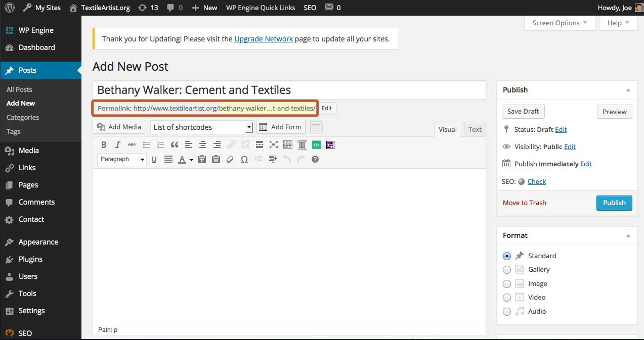Screen dimensions: 644x340
Task: Click the column-pillar icon in the toolbar
Action: click(302, 145)
